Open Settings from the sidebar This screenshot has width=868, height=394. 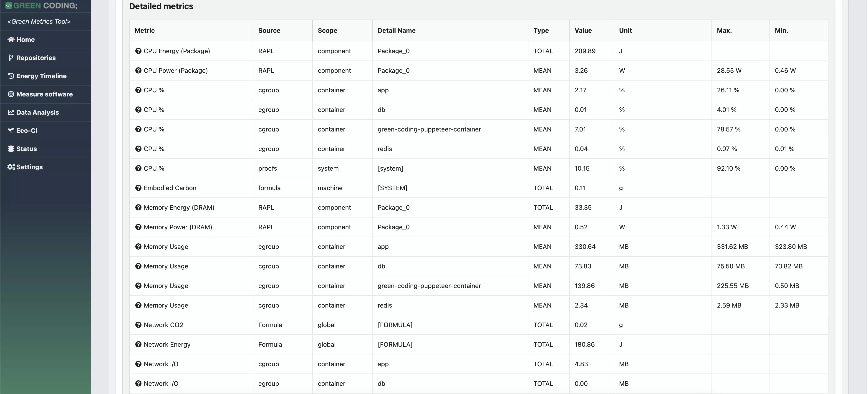point(29,167)
